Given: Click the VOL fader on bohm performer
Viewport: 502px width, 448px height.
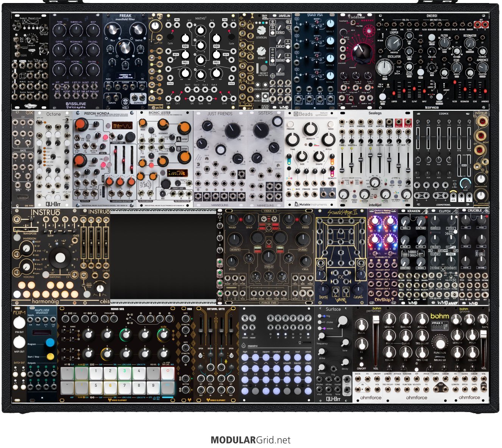Looking at the screenshot, I should 376,341.
